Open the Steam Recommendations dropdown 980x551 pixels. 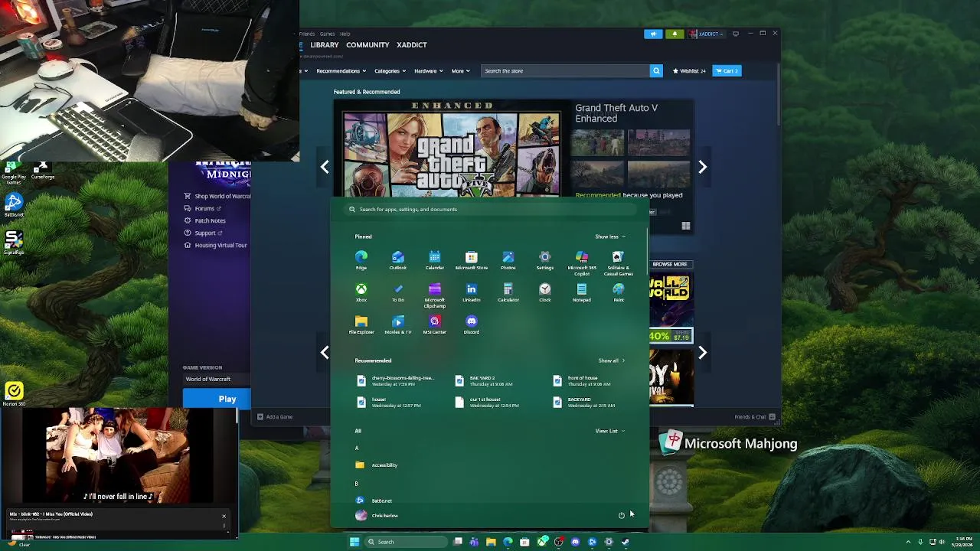click(x=341, y=70)
